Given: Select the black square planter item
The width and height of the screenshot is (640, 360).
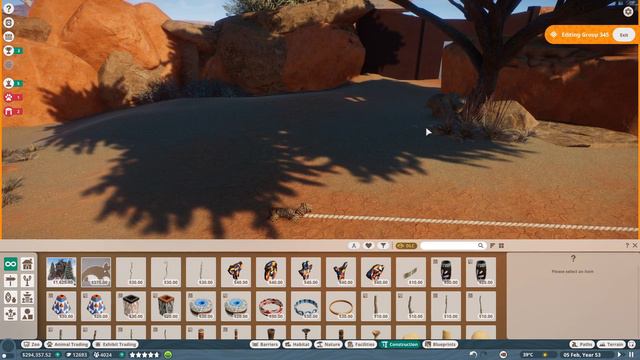Looking at the screenshot, I should click(131, 306).
